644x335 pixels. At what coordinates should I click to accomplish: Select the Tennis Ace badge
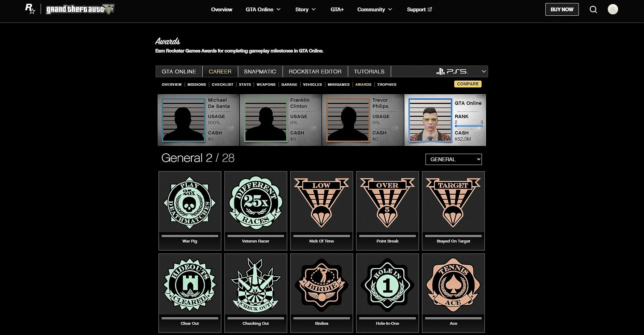click(x=453, y=285)
